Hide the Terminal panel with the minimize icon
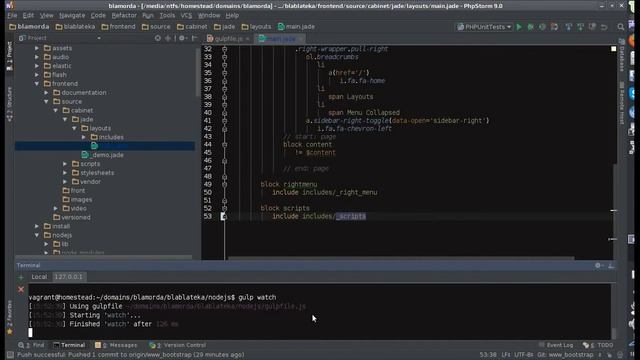This screenshot has width=640, height=360. (x=611, y=265)
